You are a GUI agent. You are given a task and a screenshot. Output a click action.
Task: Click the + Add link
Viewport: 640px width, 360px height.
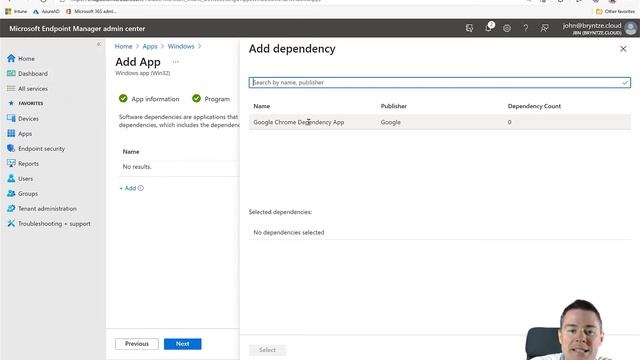tap(128, 188)
